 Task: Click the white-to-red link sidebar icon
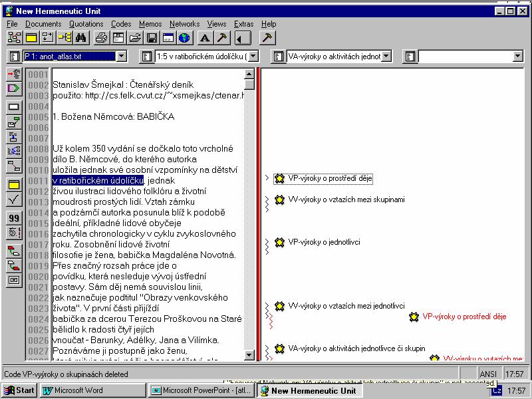point(14,265)
